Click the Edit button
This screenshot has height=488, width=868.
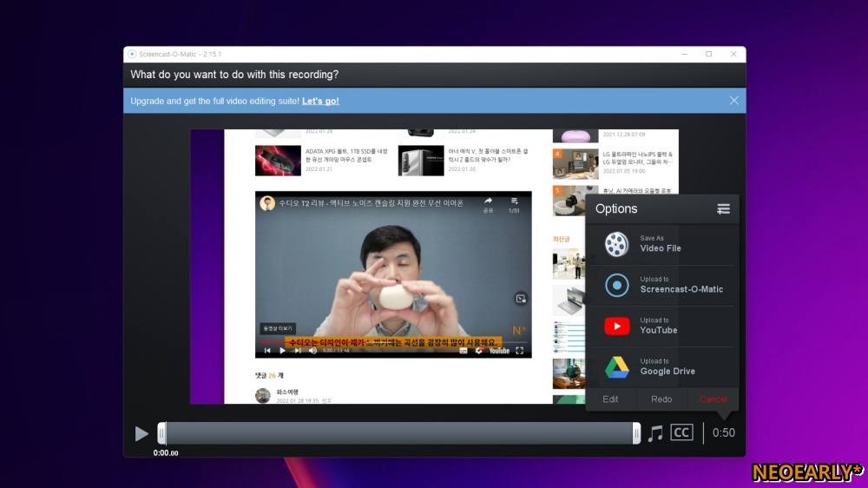point(610,399)
